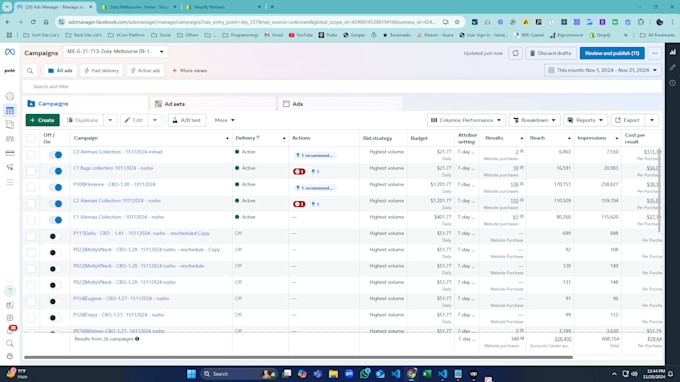Screen dimensions: 680x382
Task: Open sidebar Settings gear icon
Action: [10, 318]
